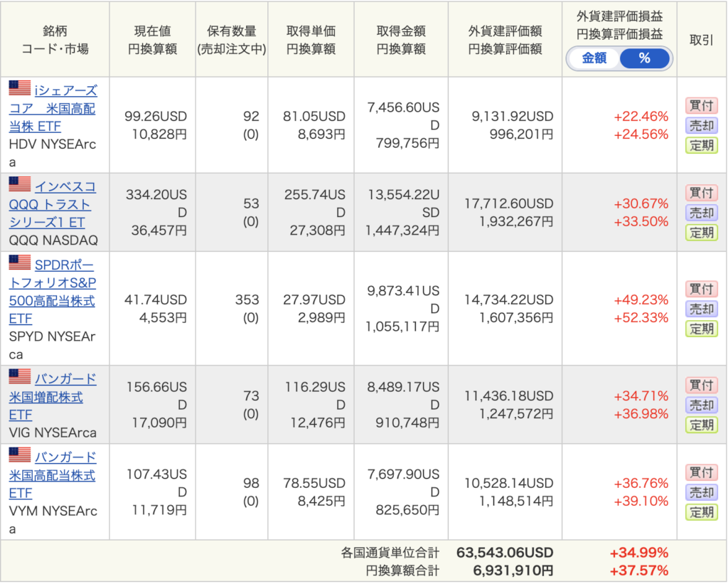Select the 99.26USD current price of HDV

[x=156, y=116]
